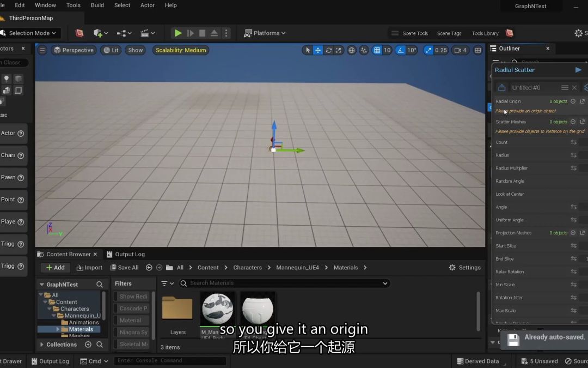The image size is (588, 368).
Task: Click the Search Materials input field
Action: (x=283, y=283)
